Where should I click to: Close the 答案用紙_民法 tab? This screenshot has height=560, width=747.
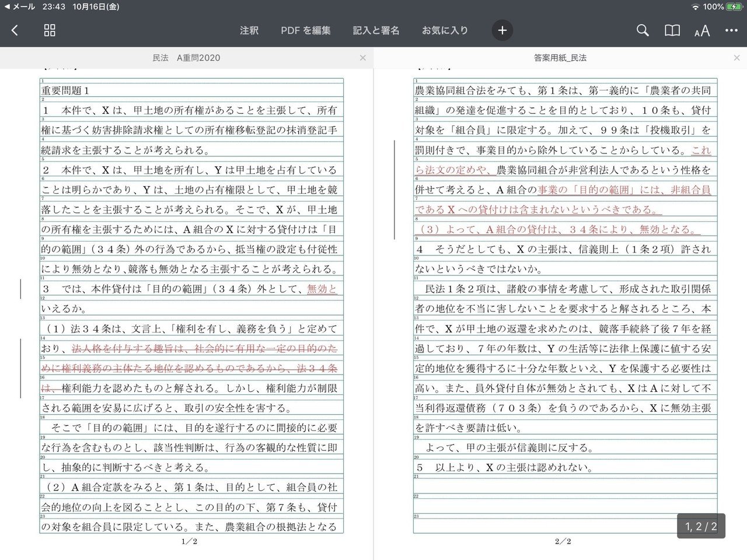click(x=736, y=58)
